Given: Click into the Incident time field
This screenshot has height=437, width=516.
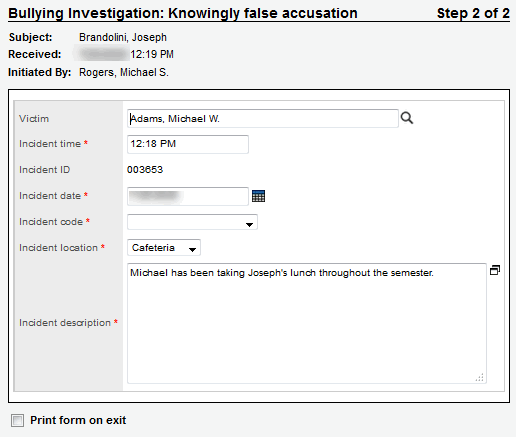Looking at the screenshot, I should click(188, 144).
